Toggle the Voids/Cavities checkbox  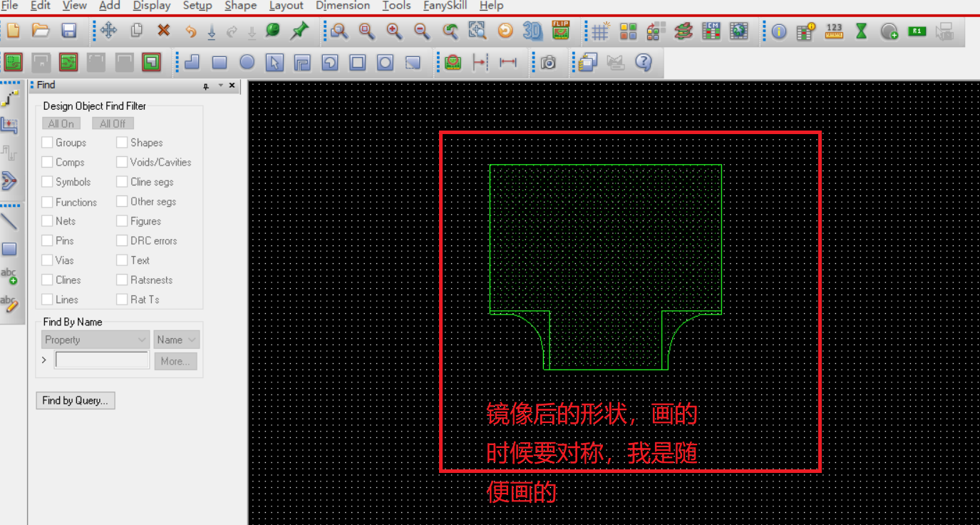click(122, 162)
